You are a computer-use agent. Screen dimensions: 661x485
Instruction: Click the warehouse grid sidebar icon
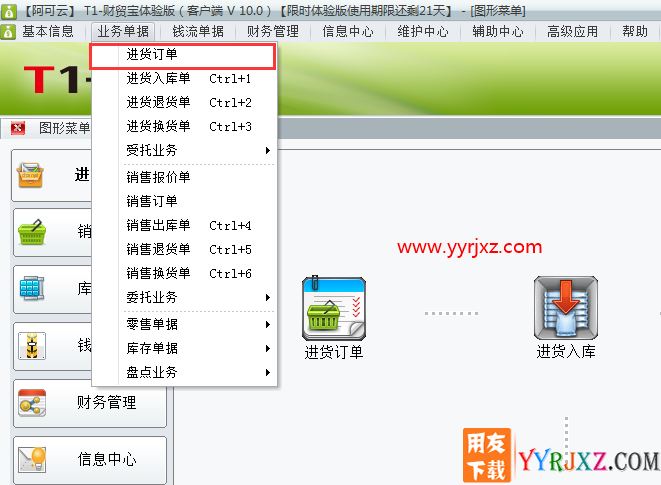pyautogui.click(x=32, y=288)
